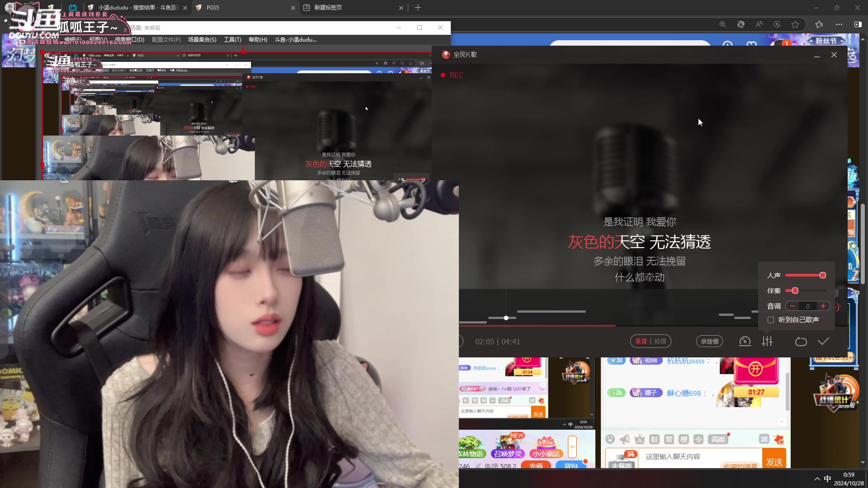Lower the 音调 pitch with the minus button
The height and width of the screenshot is (488, 868).
pos(793,306)
